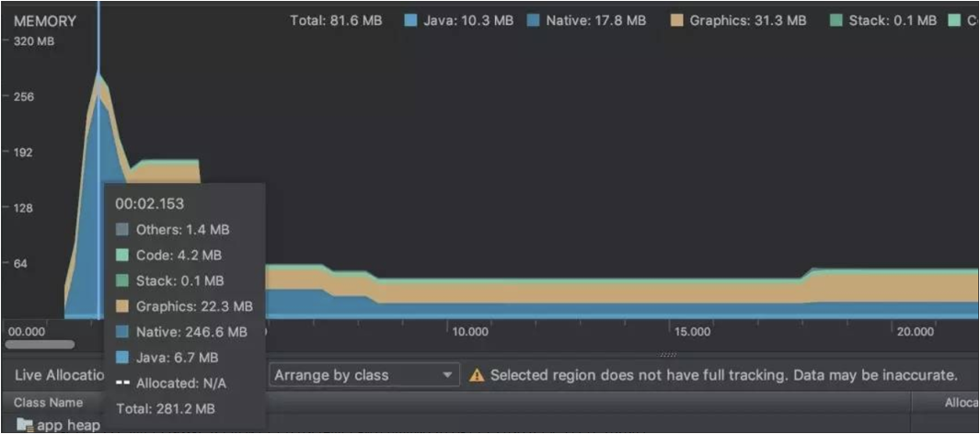Click the 15.000 timeline marker

[x=692, y=332]
